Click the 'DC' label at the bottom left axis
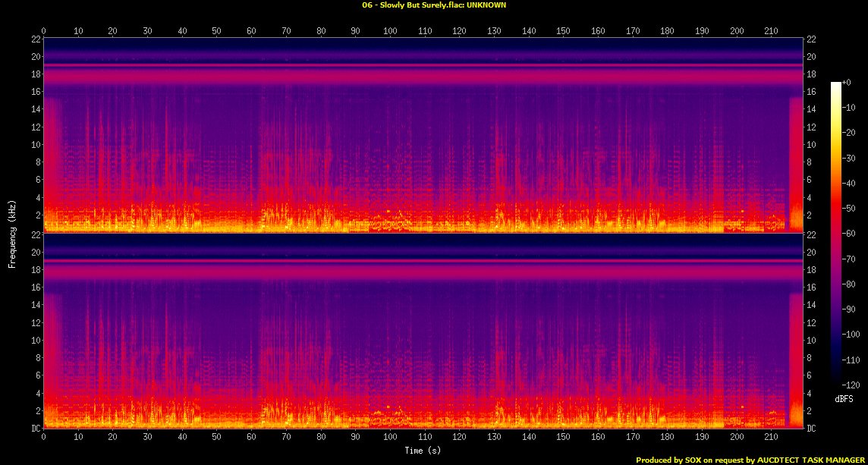This screenshot has height=465, width=868. 35,429
